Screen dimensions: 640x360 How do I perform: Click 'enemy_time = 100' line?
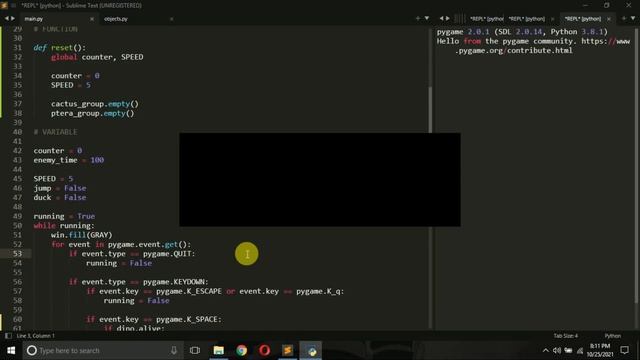tap(69, 160)
